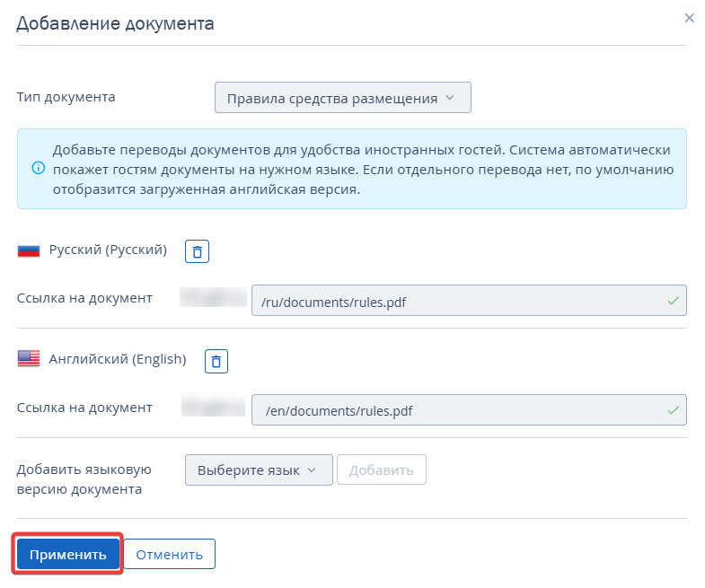Click the Russian flag icon
Image resolution: width=705 pixels, height=588 pixels.
click(29, 250)
